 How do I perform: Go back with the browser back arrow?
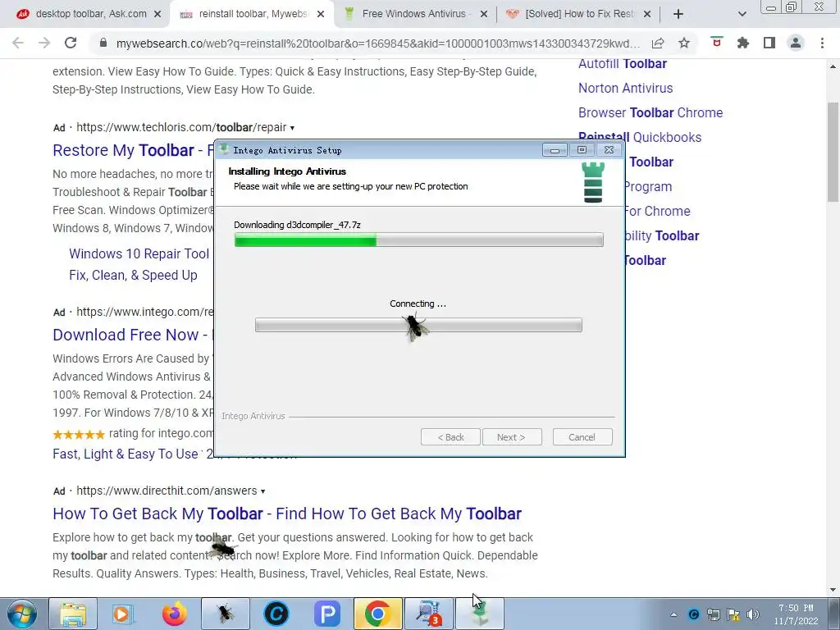[18, 43]
